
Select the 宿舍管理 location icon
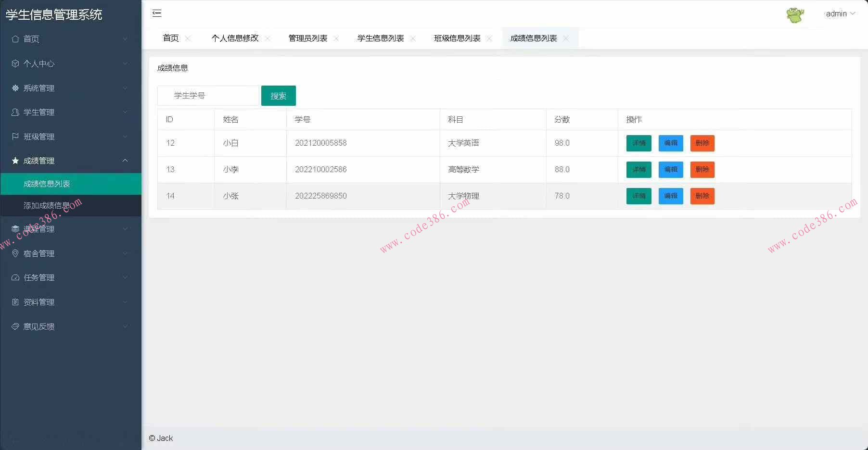15,253
